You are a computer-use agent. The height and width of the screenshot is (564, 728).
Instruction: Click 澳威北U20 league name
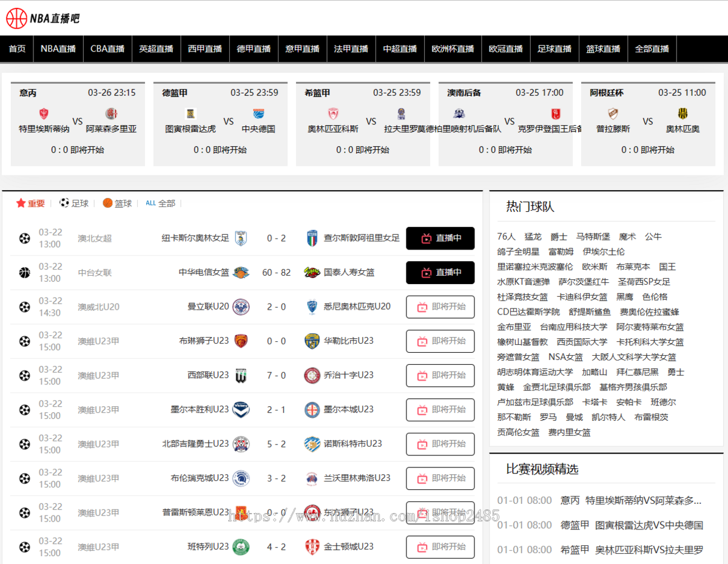click(x=98, y=307)
